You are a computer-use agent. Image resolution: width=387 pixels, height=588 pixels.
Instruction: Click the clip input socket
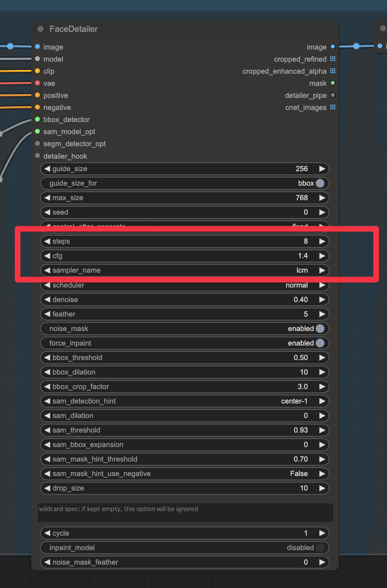37,71
